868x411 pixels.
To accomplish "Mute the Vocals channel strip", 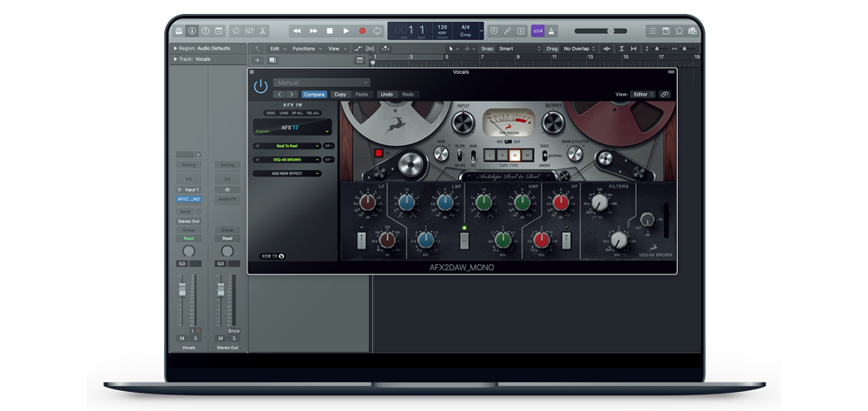I will pos(181,338).
